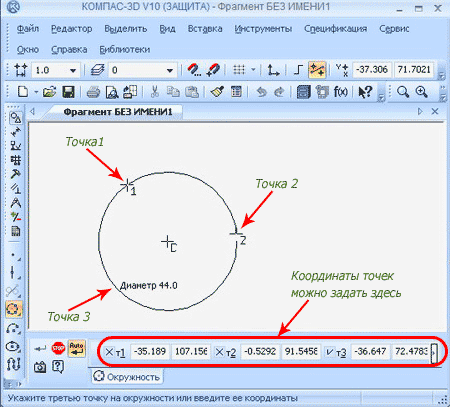Open the grid options dropdown arrow
Image resolution: width=450 pixels, height=407 pixels.
pyautogui.click(x=253, y=70)
